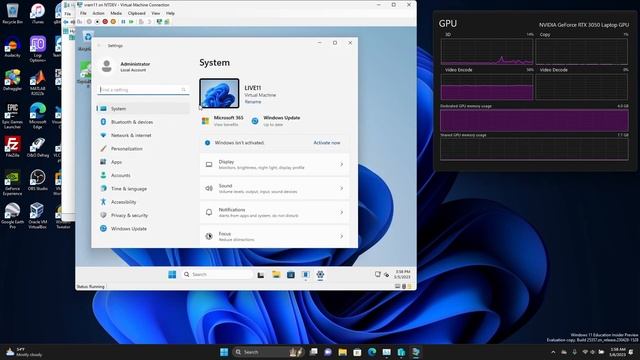Open Microsoft Edge from host taskbar

(372, 352)
